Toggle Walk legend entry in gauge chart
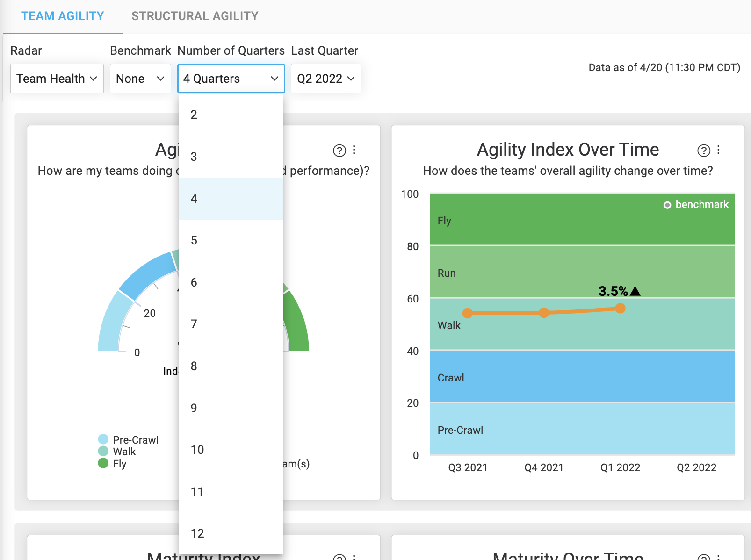This screenshot has width=751, height=560. pos(117,452)
